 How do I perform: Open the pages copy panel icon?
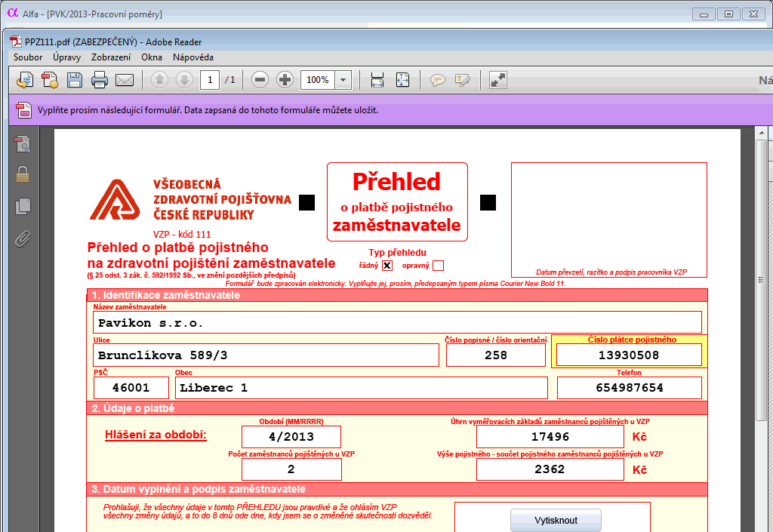coord(22,207)
